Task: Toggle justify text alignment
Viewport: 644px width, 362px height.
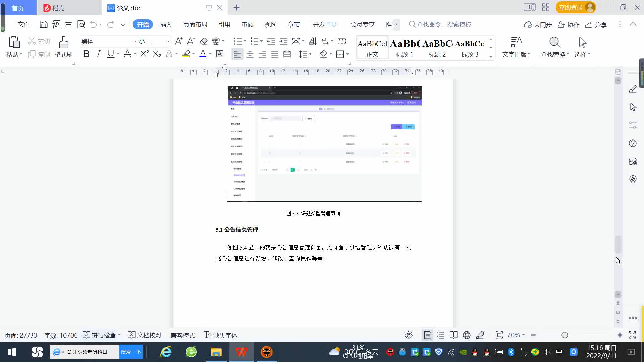Action: tap(275, 54)
